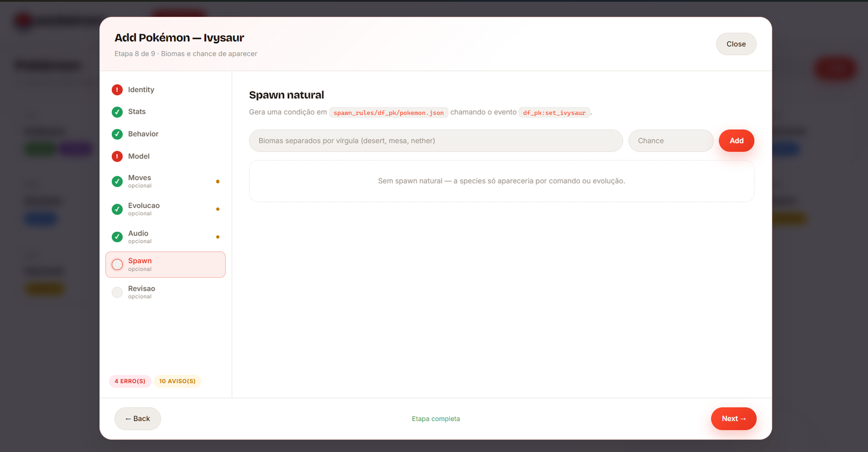The width and height of the screenshot is (868, 452).
Task: Click the red error icon beside Model
Action: 117,156
